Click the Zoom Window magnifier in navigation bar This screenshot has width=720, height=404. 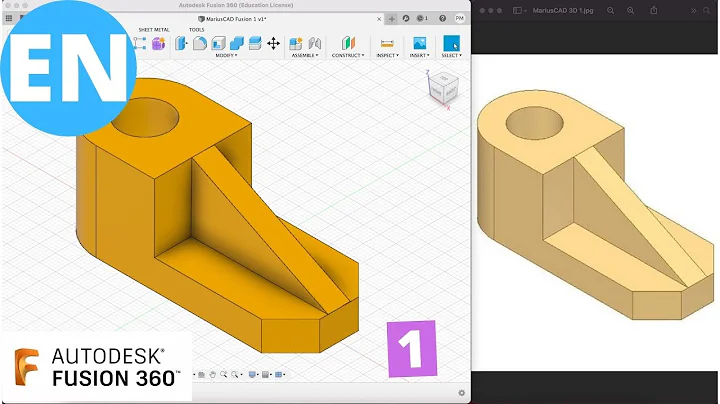click(x=224, y=375)
